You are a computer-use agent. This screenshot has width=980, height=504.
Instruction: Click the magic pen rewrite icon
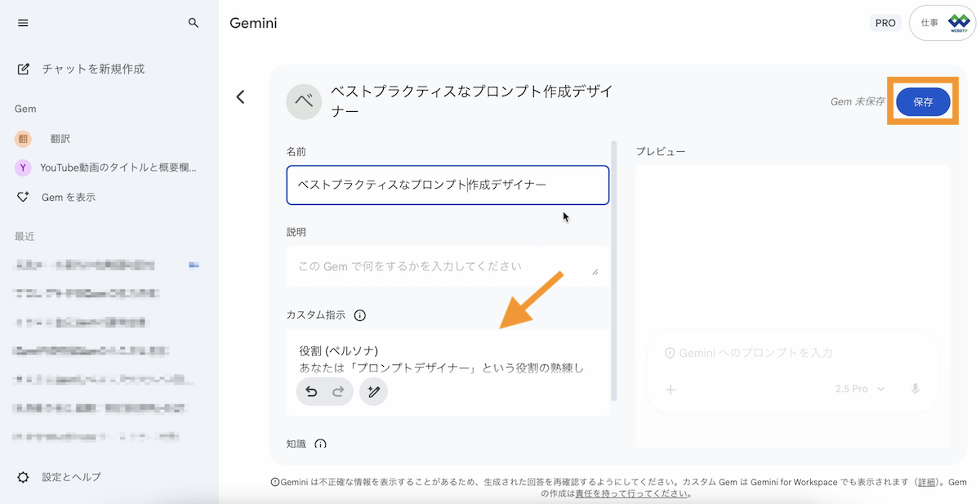(x=374, y=392)
